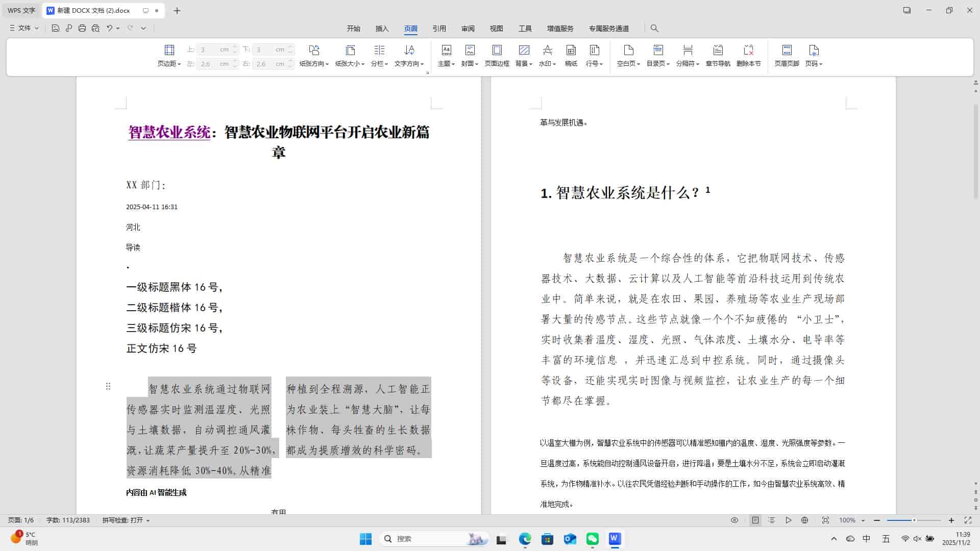Insert a 空白页 blank page
This screenshot has height=551, width=980.
coord(628,56)
